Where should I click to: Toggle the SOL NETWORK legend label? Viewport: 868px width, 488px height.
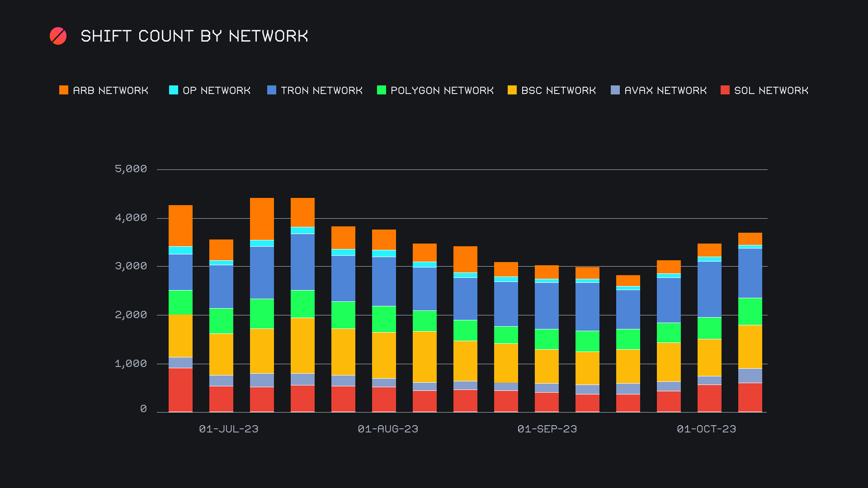coord(771,90)
